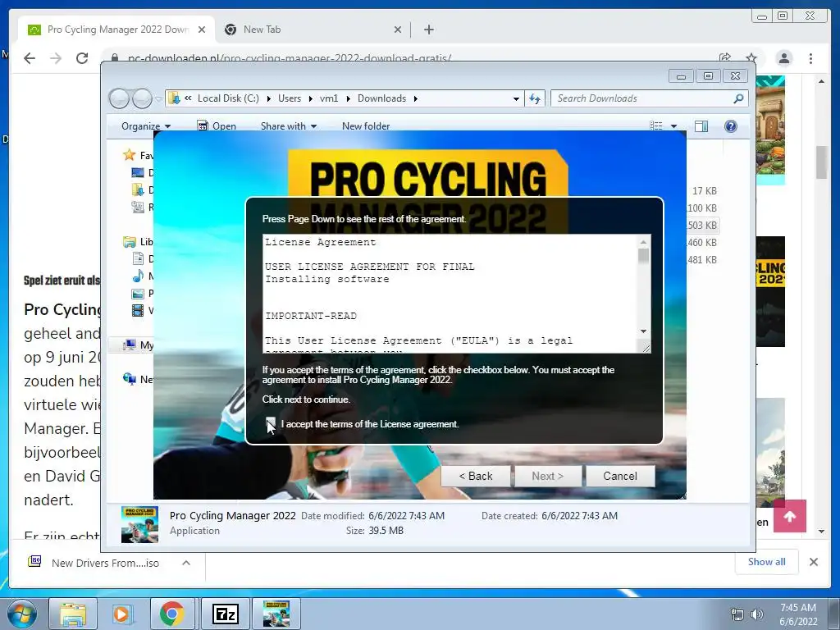This screenshot has height=630, width=840.
Task: Switch to the Pro Cycling Manager 2022 Chrome tab
Action: 116,30
